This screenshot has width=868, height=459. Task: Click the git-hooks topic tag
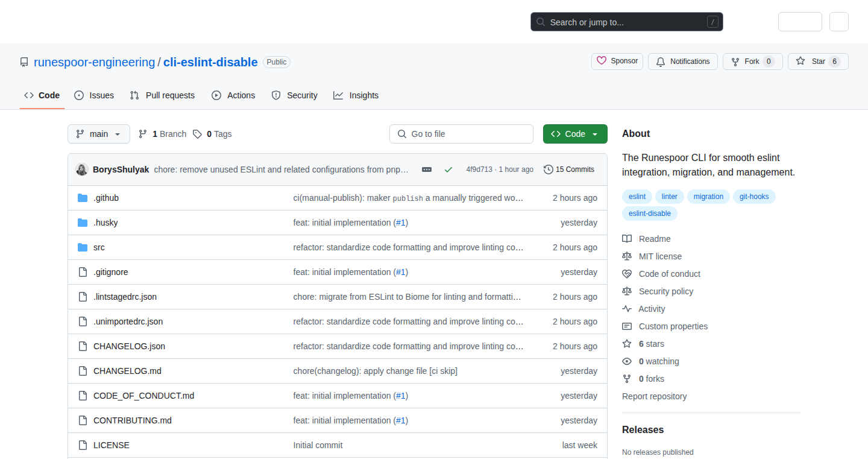pos(754,197)
